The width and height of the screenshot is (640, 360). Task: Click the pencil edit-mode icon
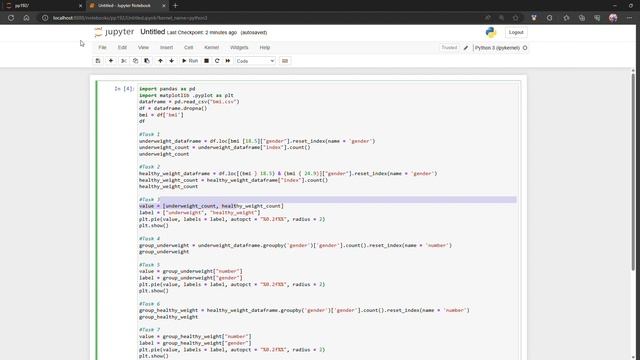click(x=466, y=48)
